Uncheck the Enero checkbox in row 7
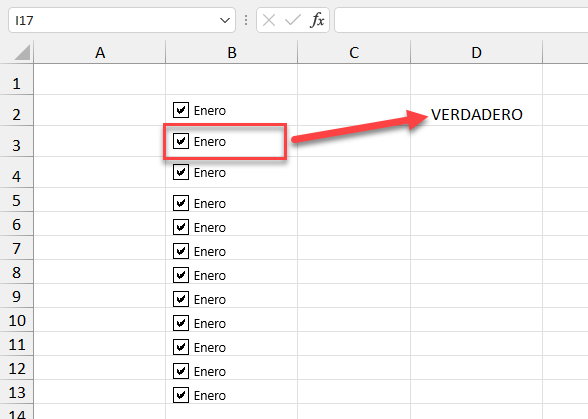The width and height of the screenshot is (588, 419). [181, 251]
